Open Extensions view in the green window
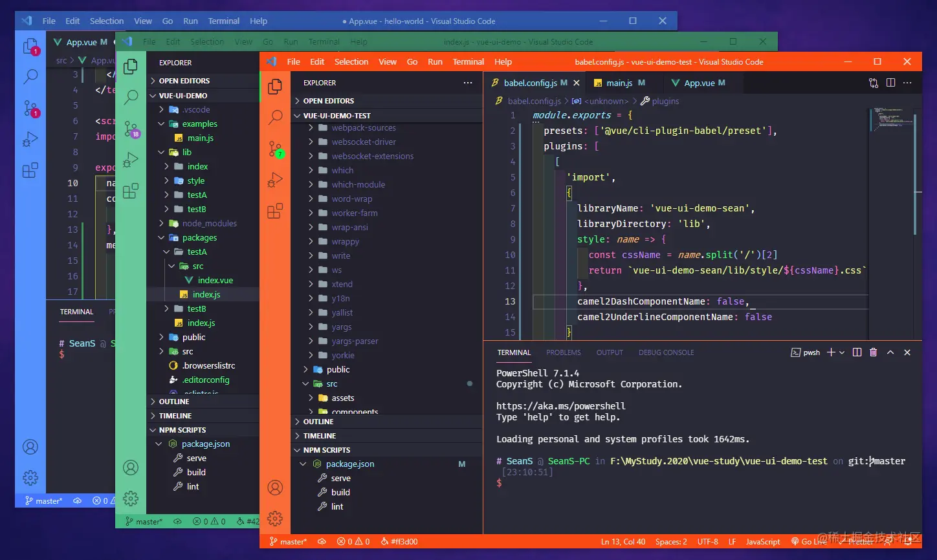This screenshot has width=937, height=560. [131, 191]
